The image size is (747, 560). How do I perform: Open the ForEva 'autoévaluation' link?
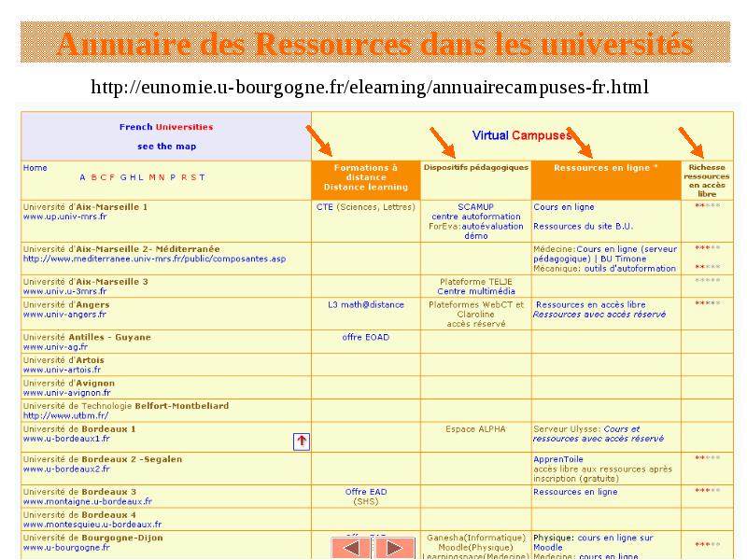pos(492,226)
